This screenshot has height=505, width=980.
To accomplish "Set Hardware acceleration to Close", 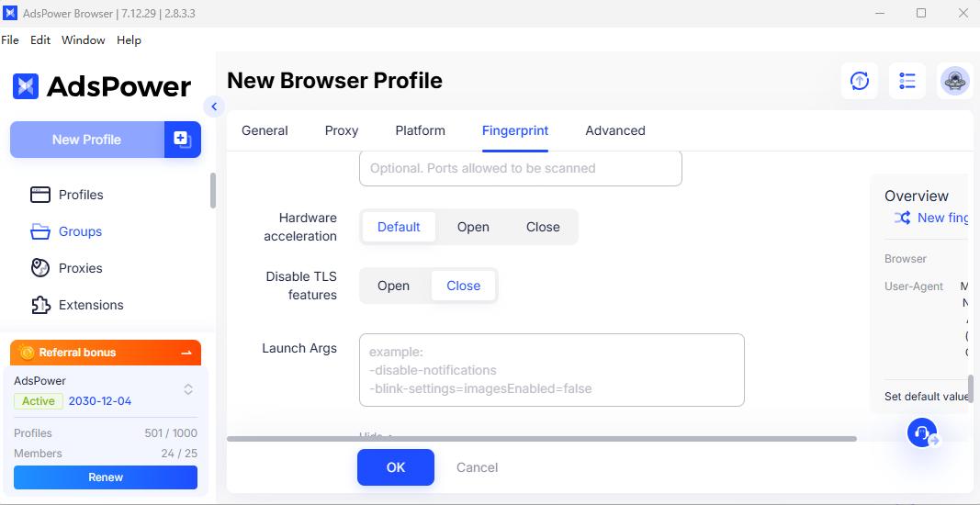I will tap(543, 227).
